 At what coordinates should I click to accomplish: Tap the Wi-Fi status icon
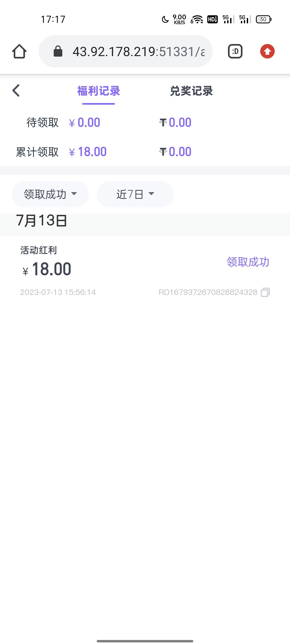(197, 19)
